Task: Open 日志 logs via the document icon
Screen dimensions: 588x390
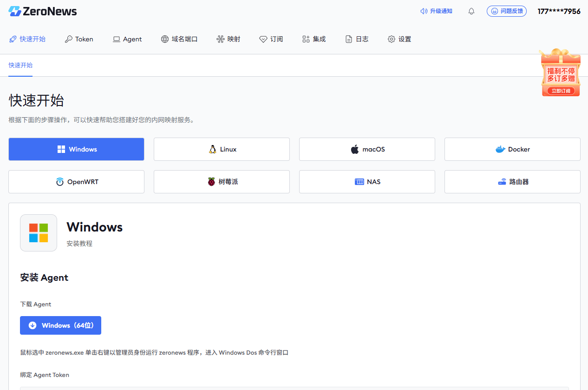Action: (x=348, y=39)
